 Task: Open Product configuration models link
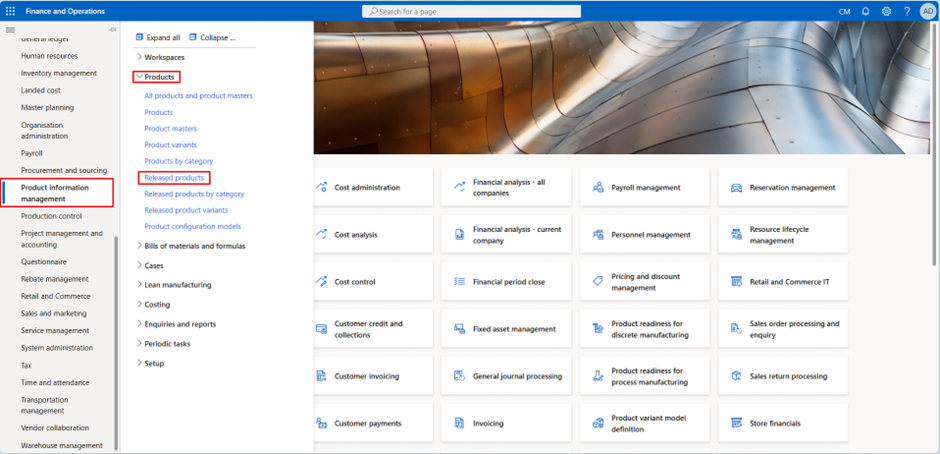point(192,226)
